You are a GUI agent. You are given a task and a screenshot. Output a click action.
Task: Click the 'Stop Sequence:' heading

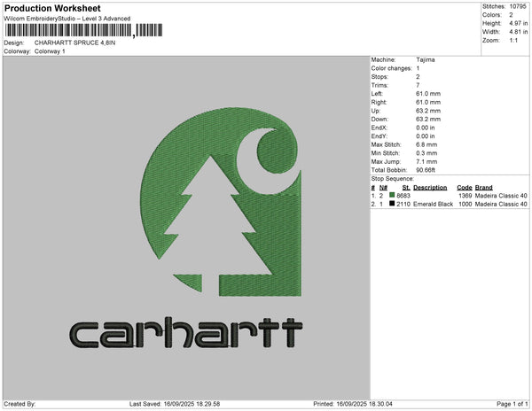[x=392, y=179]
